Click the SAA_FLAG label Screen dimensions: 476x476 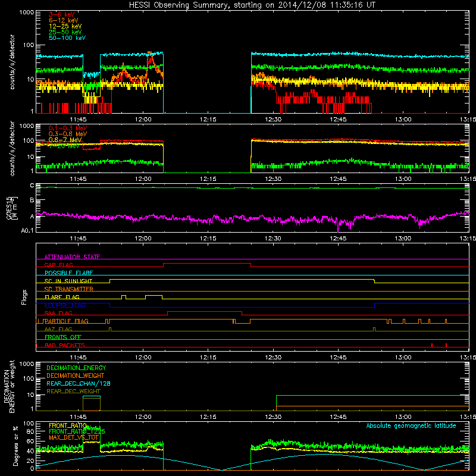pyautogui.click(x=58, y=313)
